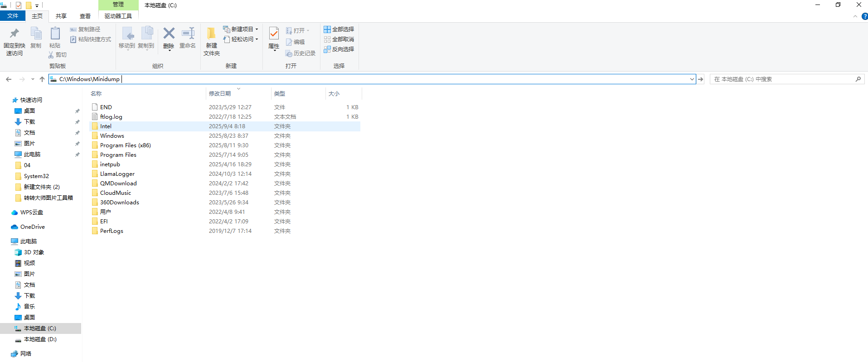Image resolution: width=868 pixels, height=362 pixels.
Task: Click Pin to Quick Access (固定到快速访问) icon
Action: (x=15, y=34)
